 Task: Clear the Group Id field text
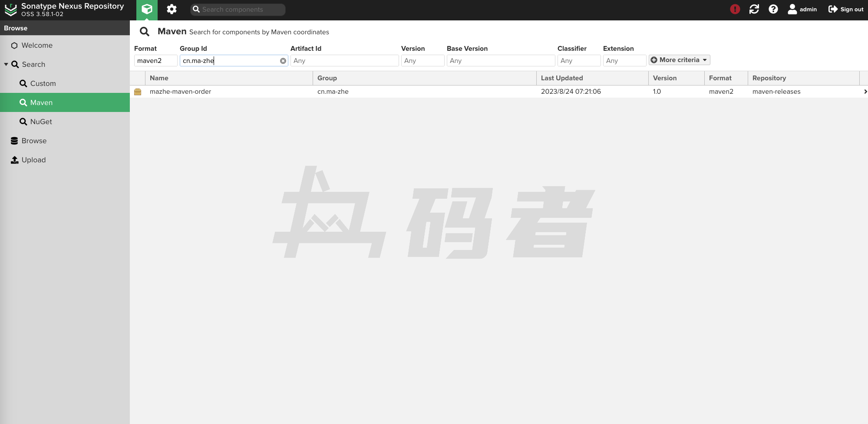(x=283, y=61)
